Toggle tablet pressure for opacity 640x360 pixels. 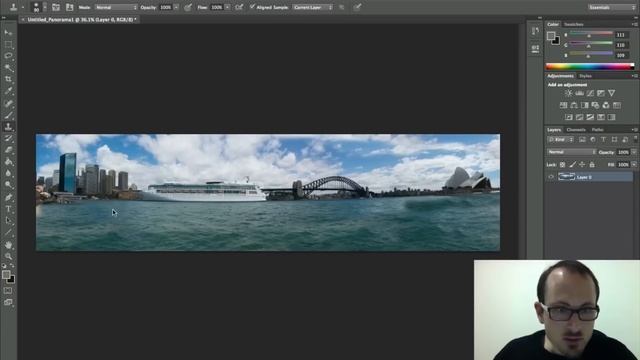pos(188,7)
